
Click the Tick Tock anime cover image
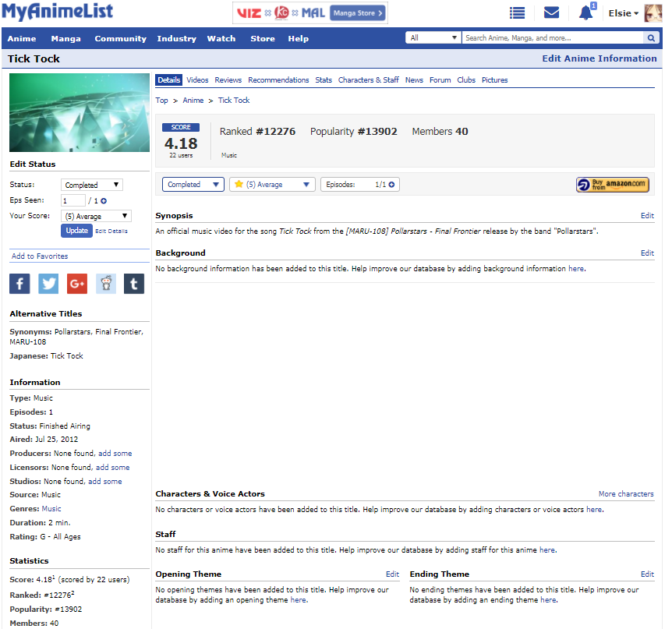80,113
